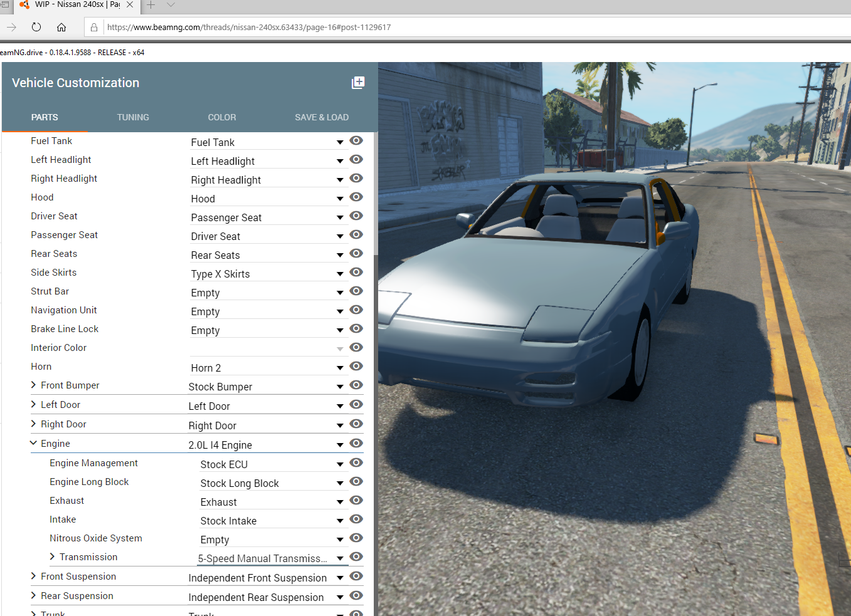Toggle Nitrous Oxide System visibility eye

[356, 538]
